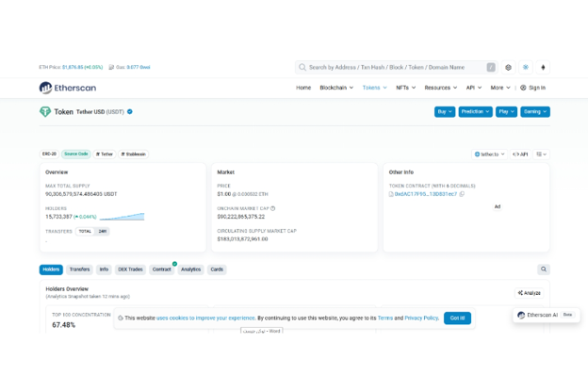Click the 67.48% concentration value
The width and height of the screenshot is (588, 392).
(64, 325)
